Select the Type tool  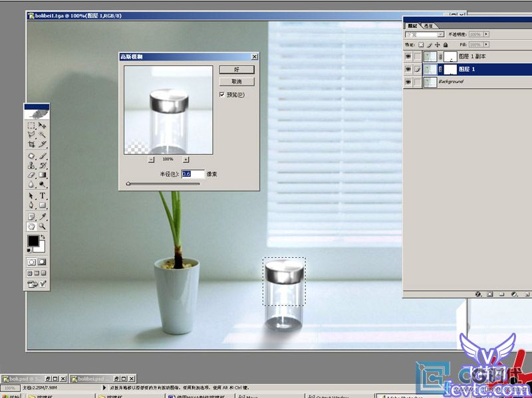click(x=42, y=195)
